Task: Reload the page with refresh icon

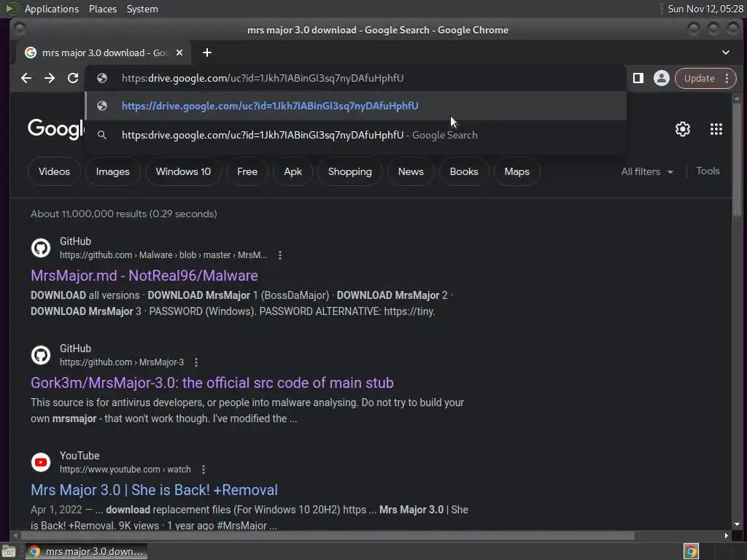Action: point(73,78)
